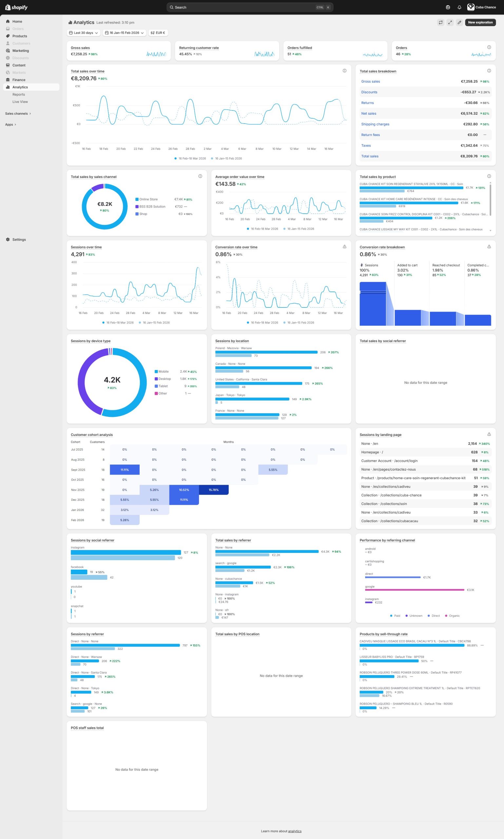This screenshot has width=504, height=839.
Task: Open the analytics link at page bottom
Action: (x=295, y=831)
